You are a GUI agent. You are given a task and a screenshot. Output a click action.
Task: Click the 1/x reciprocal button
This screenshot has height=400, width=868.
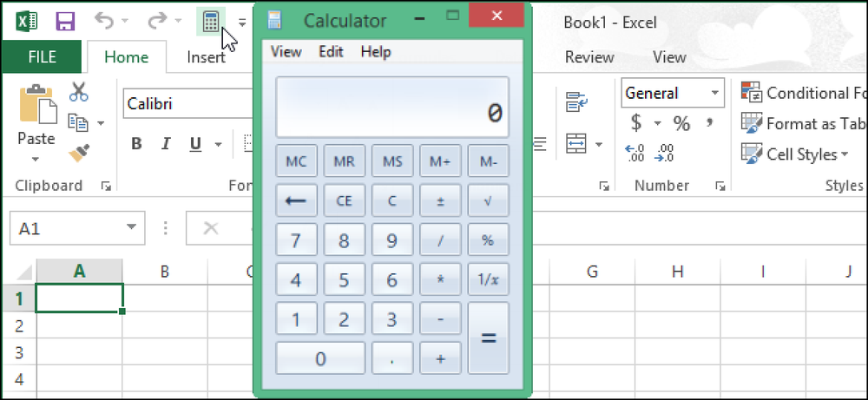coord(488,279)
